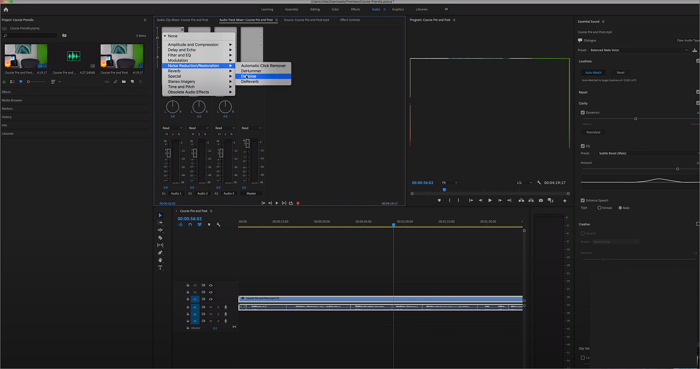Select the Razor tool
This screenshot has width=700, height=369.
pos(160,238)
